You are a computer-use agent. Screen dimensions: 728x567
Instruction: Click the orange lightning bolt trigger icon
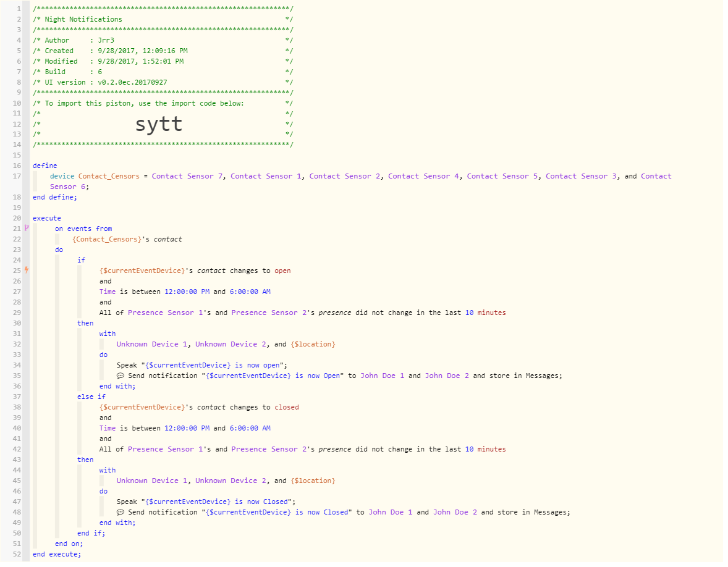27,270
